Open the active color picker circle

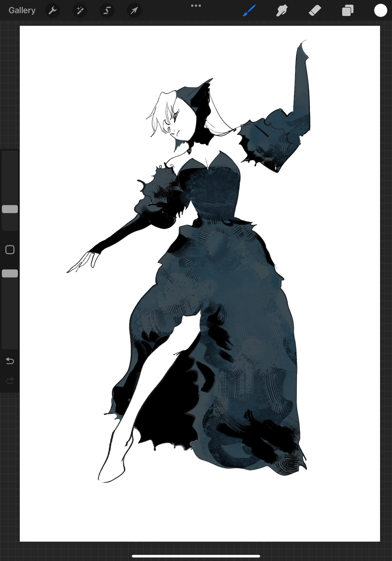[380, 11]
